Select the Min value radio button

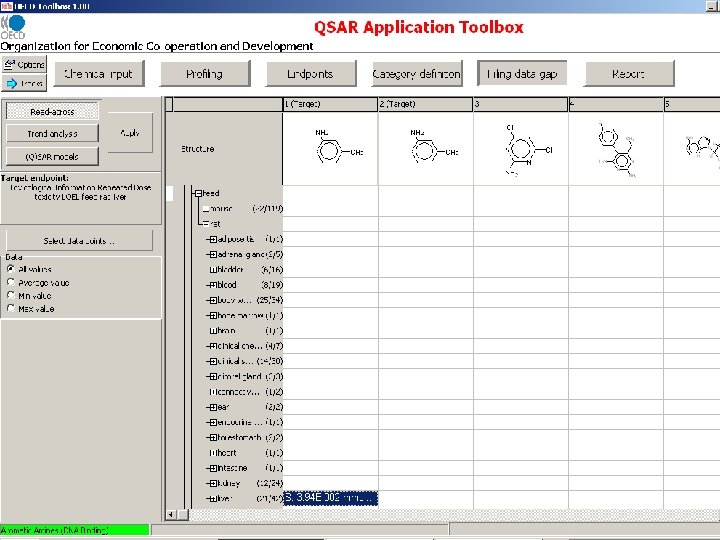pyautogui.click(x=11, y=295)
